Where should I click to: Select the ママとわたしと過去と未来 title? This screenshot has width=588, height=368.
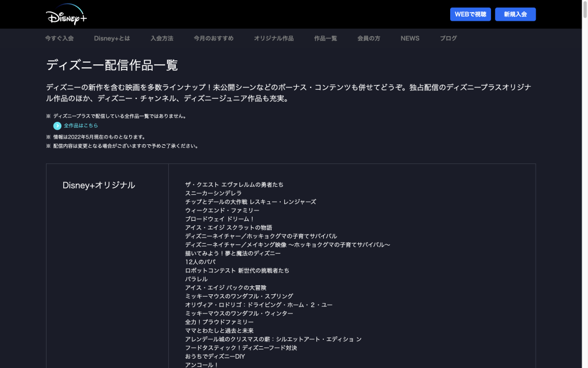pyautogui.click(x=219, y=331)
